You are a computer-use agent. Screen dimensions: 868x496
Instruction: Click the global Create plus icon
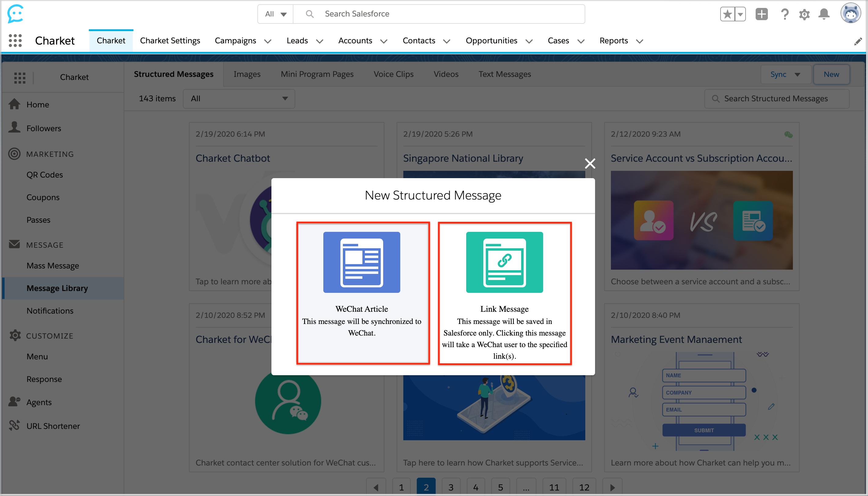point(761,14)
